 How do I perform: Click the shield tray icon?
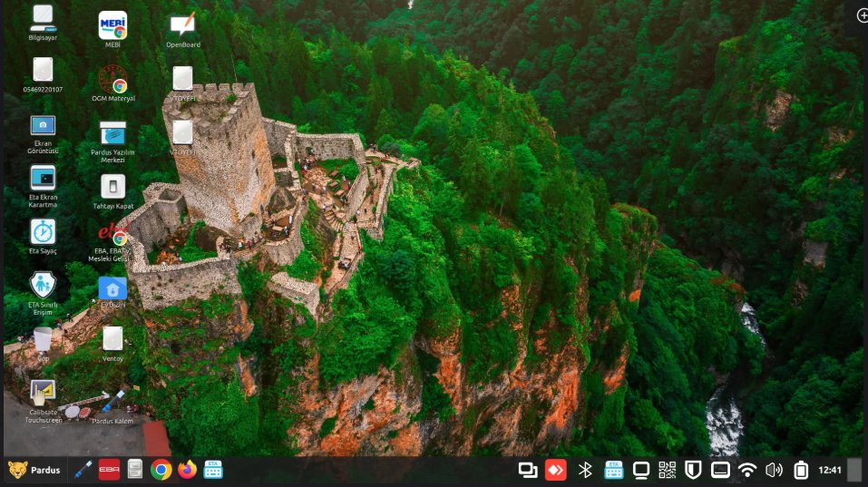(693, 471)
